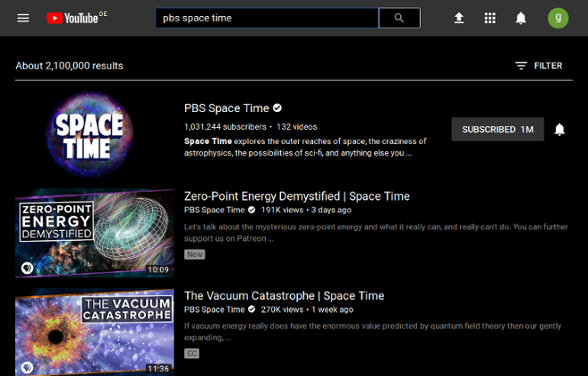This screenshot has height=376, width=588.
Task: Click 'About 2,100,000 results' text
Action: coord(70,65)
